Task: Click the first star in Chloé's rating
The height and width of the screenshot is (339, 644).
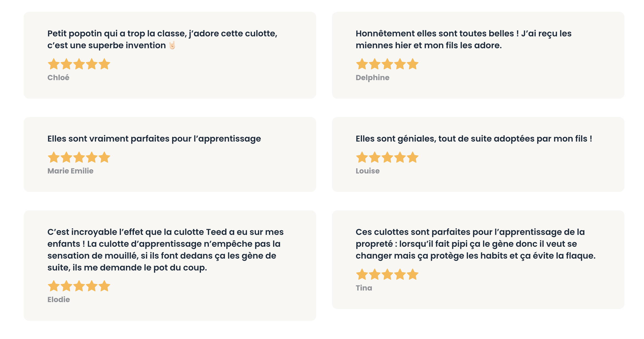Action: point(54,64)
